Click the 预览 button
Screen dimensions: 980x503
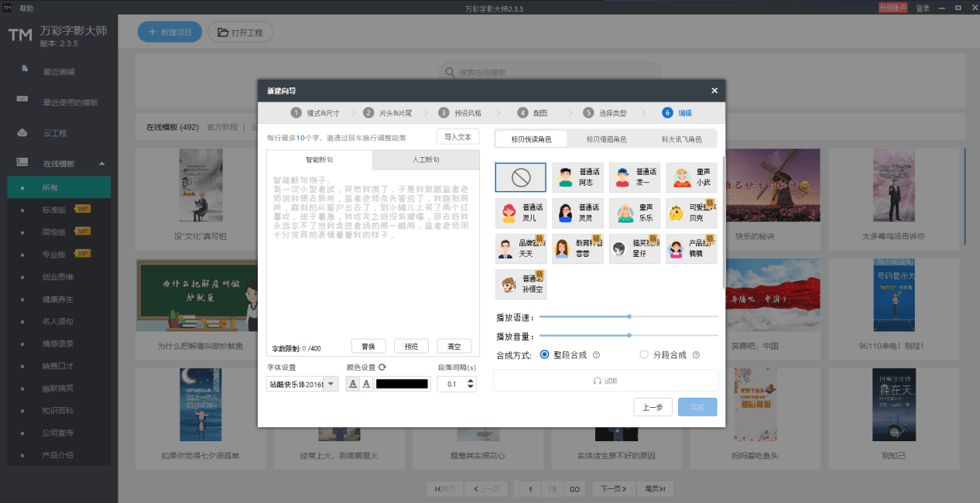tap(411, 347)
